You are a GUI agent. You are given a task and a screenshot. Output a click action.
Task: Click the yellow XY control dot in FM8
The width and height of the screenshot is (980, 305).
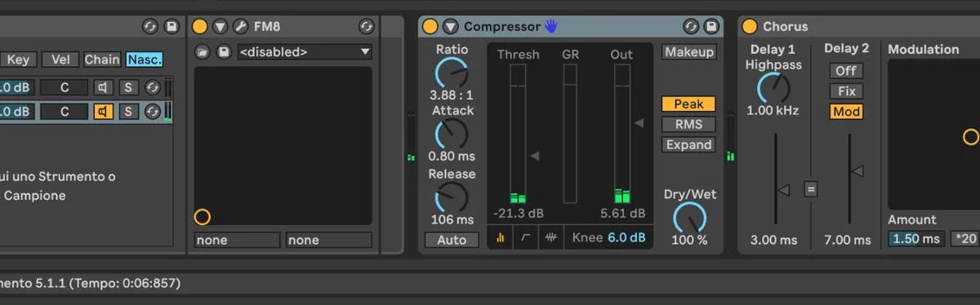pos(203,217)
